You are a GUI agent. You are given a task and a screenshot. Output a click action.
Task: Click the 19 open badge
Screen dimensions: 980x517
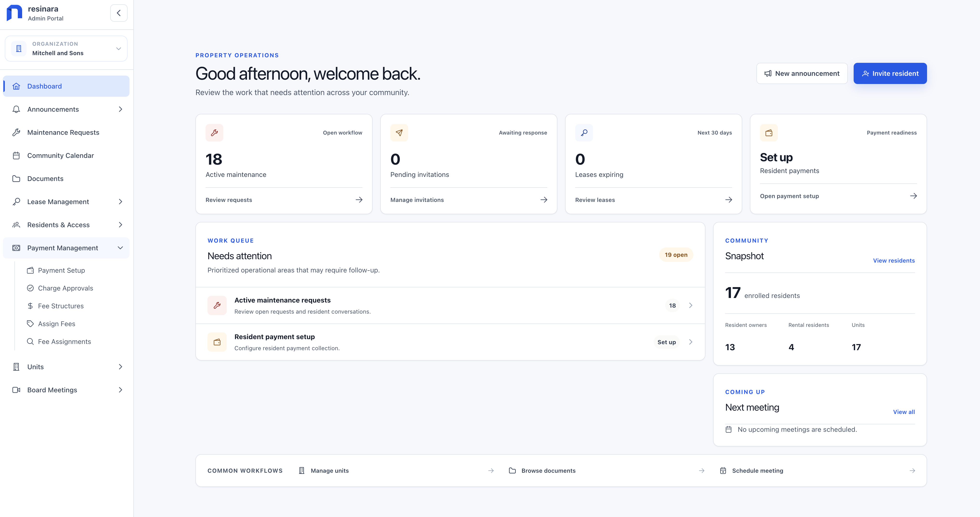point(676,255)
